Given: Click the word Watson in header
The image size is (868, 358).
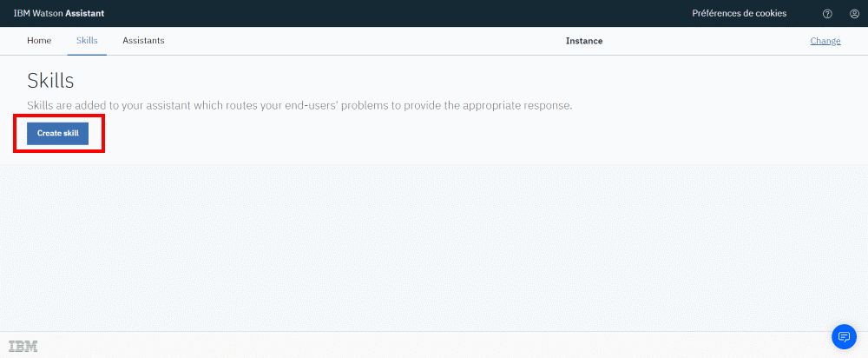Looking at the screenshot, I should coord(47,14).
